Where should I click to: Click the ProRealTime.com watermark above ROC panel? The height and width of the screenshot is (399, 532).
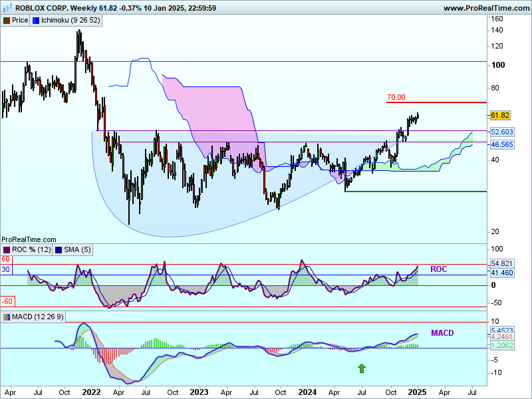pos(27,239)
